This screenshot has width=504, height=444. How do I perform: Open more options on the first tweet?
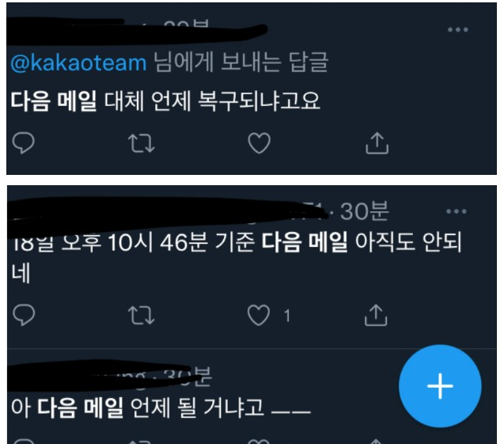[x=457, y=30]
